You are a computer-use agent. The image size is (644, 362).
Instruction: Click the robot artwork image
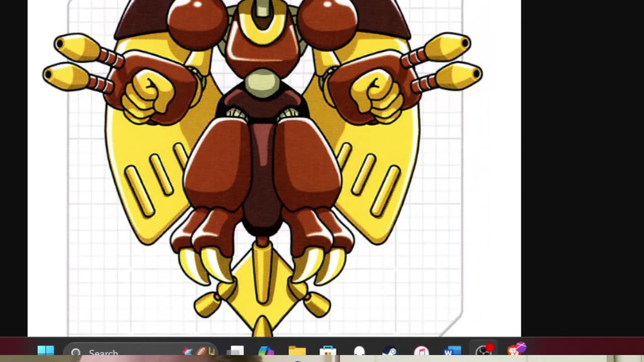point(263,168)
